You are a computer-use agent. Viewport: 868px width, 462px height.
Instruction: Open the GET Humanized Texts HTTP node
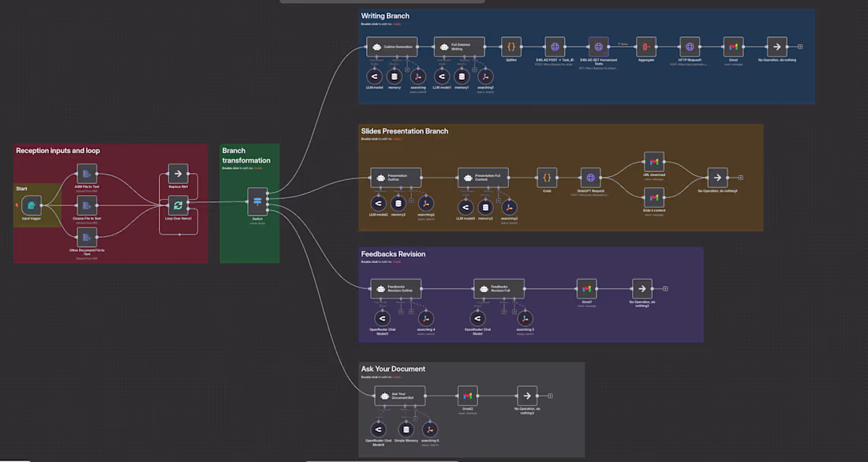[x=598, y=47]
